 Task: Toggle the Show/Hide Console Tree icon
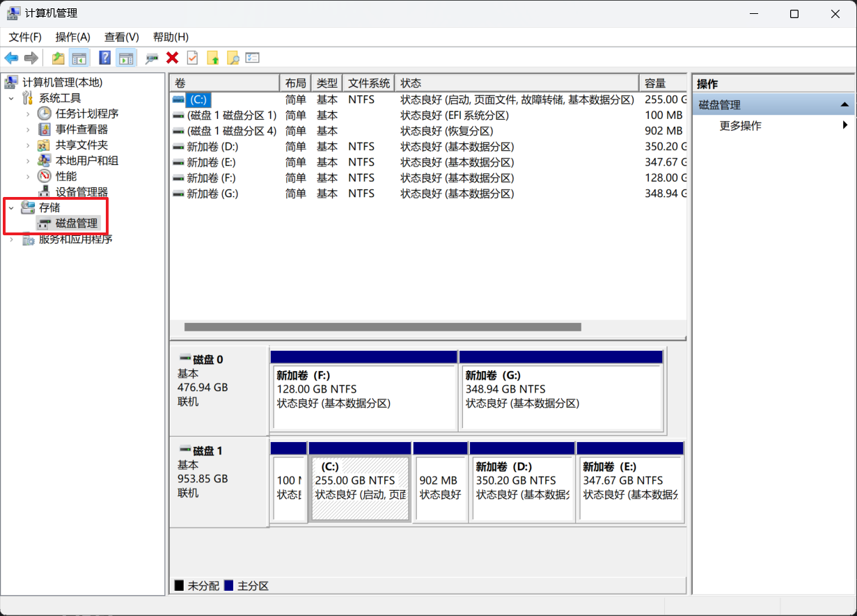79,58
